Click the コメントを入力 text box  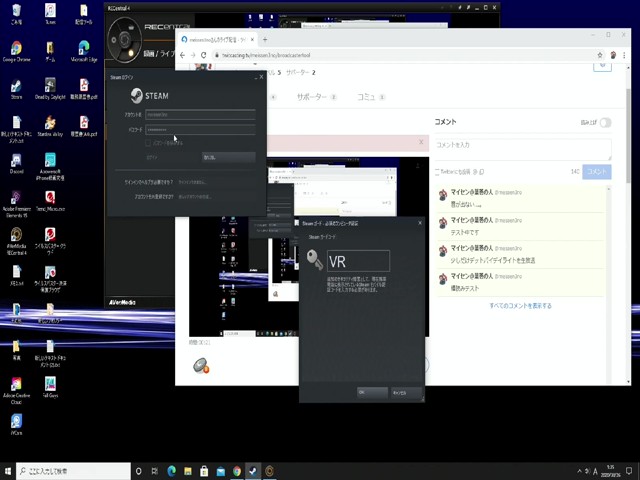[x=523, y=149]
